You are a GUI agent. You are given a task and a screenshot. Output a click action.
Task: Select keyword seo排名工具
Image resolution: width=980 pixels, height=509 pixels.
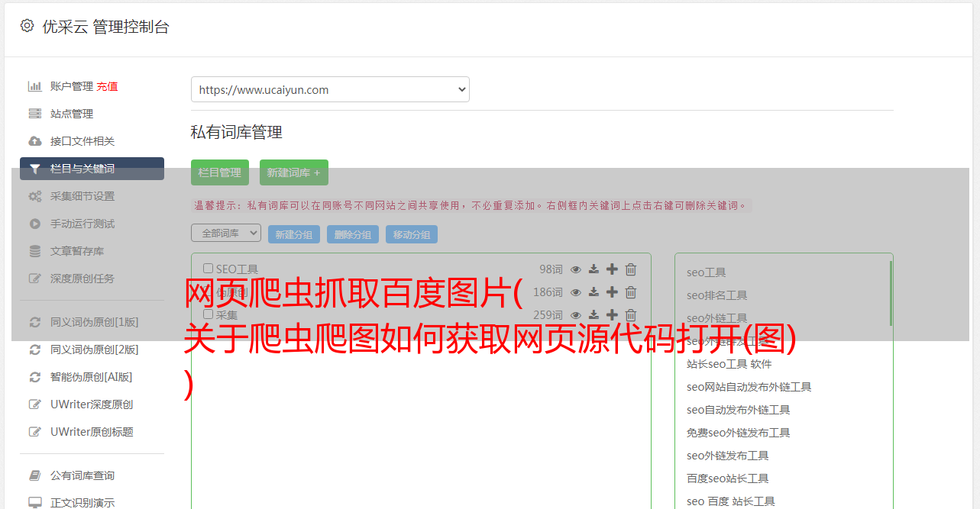pyautogui.click(x=717, y=295)
